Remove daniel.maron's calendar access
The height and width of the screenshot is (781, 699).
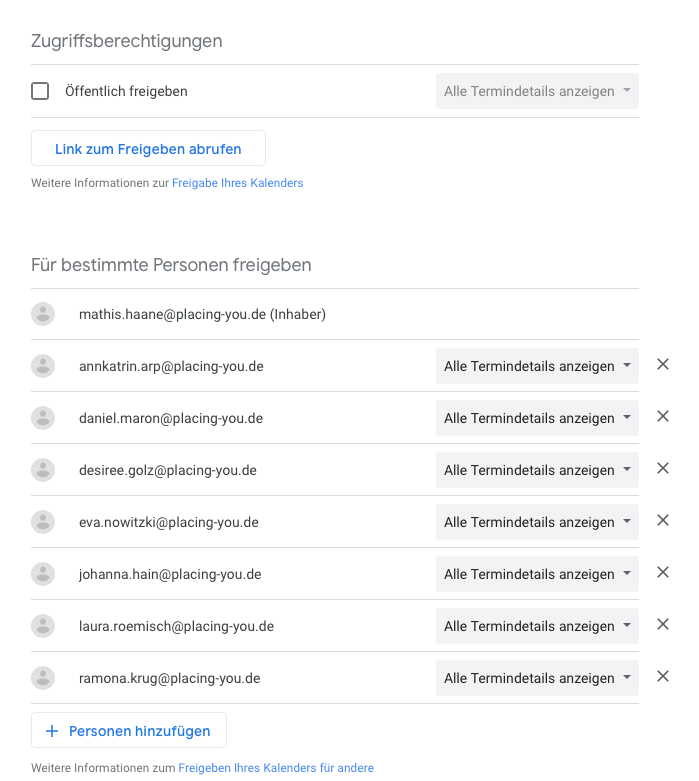coord(662,417)
